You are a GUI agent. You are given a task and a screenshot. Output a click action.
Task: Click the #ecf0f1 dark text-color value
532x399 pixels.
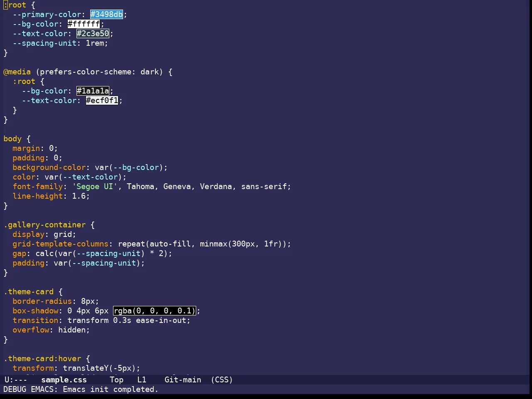(x=102, y=101)
